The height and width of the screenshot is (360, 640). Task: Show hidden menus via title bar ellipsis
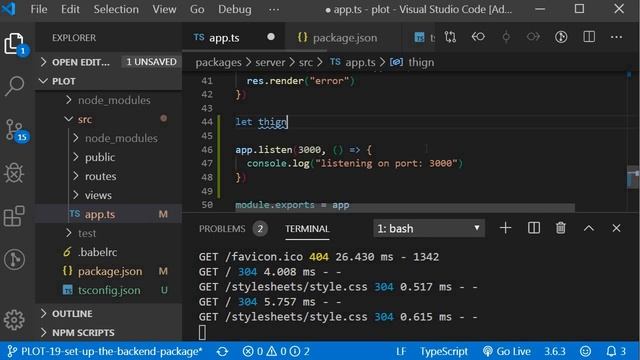pos(274,9)
